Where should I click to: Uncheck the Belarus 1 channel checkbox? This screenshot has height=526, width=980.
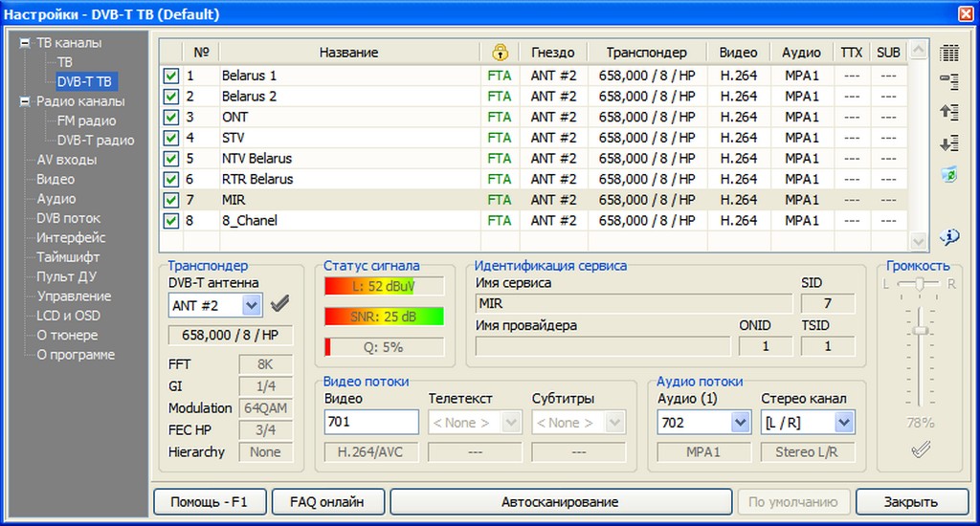[x=171, y=76]
